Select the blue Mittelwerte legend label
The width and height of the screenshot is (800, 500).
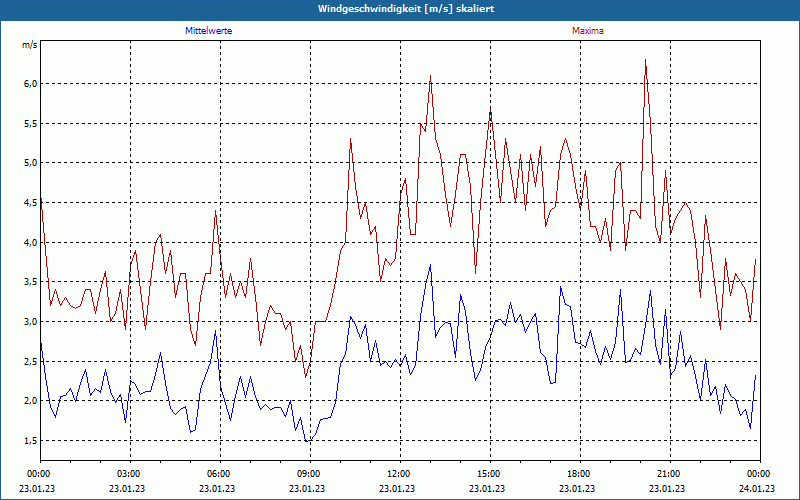click(x=209, y=31)
